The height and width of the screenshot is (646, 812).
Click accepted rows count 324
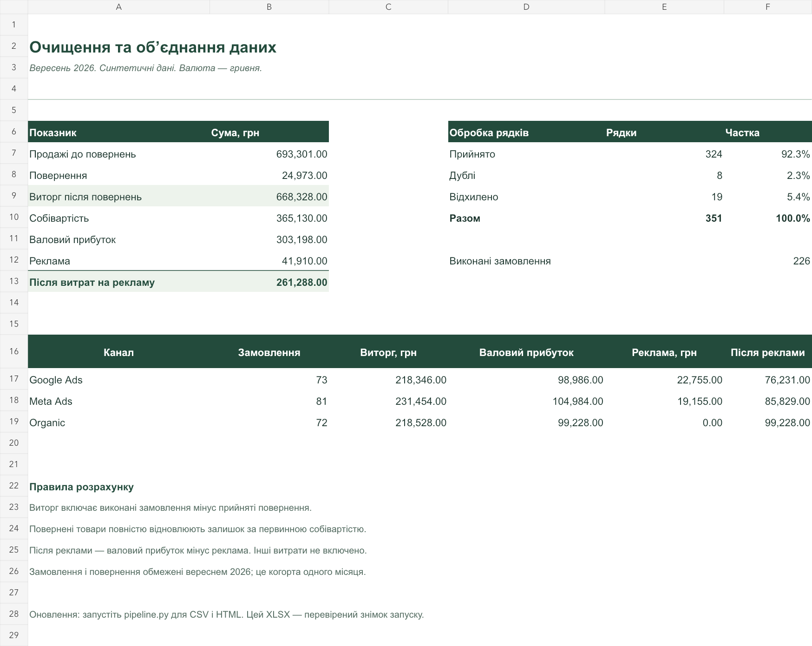[x=714, y=154]
